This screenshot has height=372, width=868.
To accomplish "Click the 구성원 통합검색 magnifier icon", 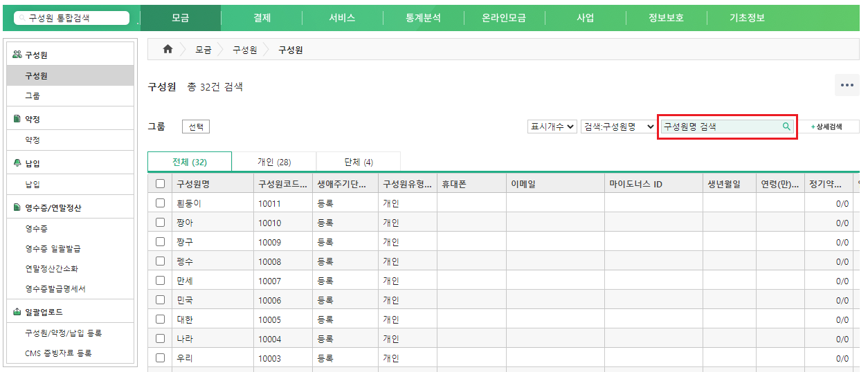I will coord(23,18).
